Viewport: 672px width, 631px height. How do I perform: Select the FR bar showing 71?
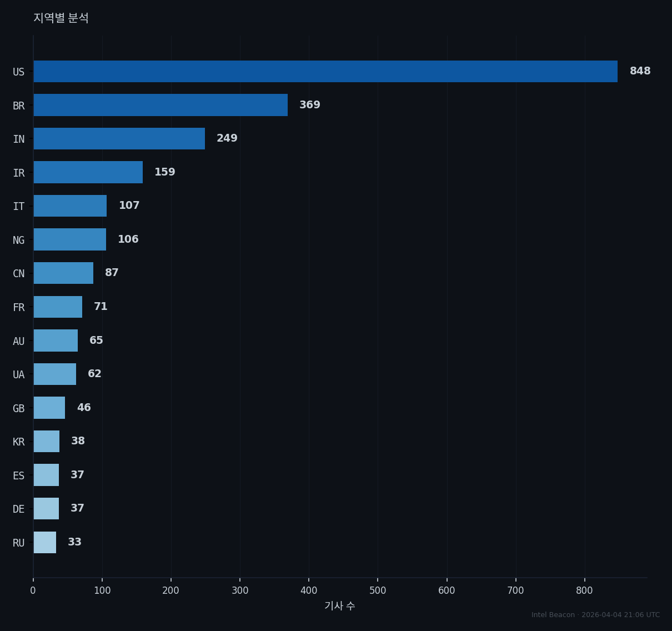(58, 307)
